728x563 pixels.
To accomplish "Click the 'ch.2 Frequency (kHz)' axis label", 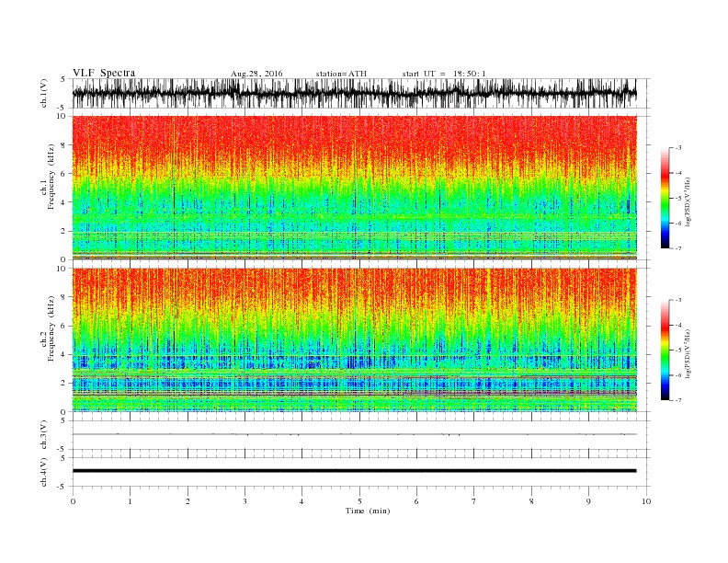I will 48,327.
